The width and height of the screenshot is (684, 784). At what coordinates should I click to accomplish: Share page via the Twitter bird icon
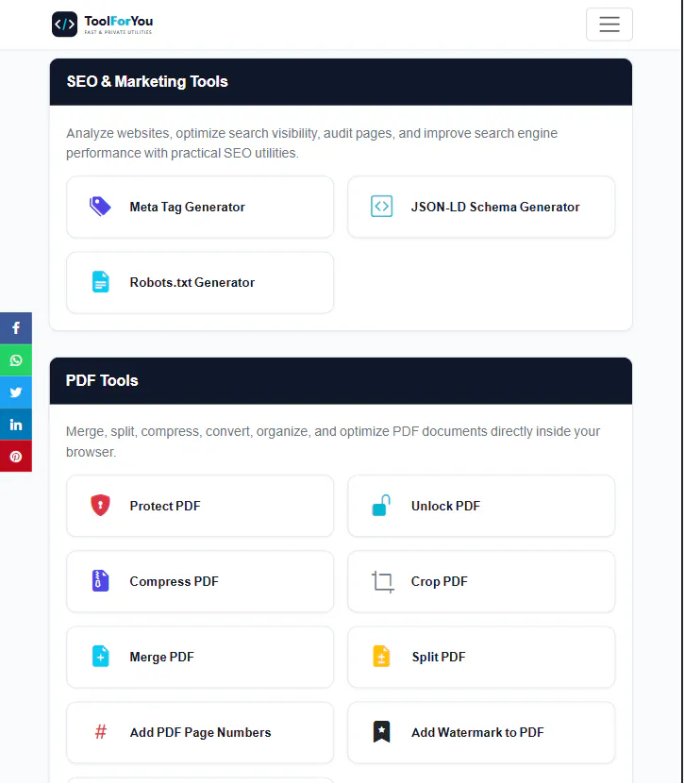[x=16, y=392]
